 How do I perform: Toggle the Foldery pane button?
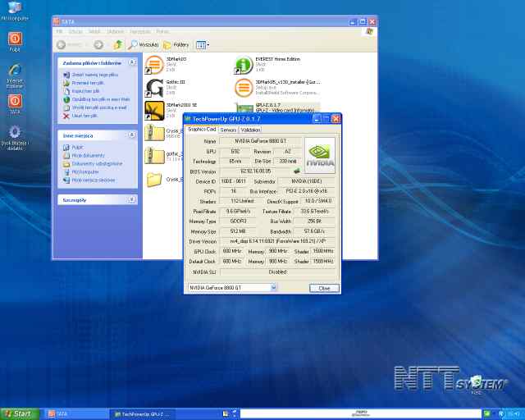176,45
